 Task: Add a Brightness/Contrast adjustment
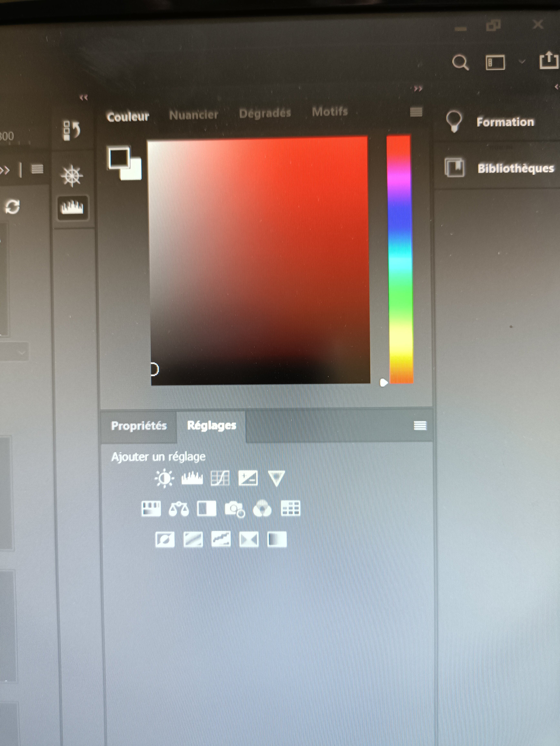[164, 478]
